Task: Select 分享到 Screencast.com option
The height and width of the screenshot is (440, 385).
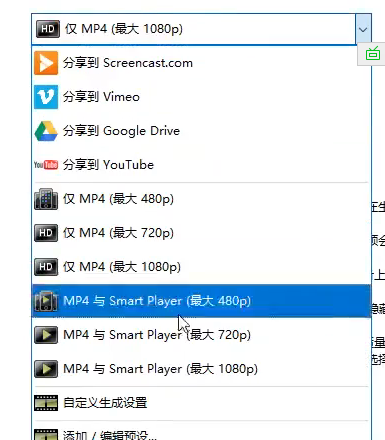Action: (x=201, y=63)
